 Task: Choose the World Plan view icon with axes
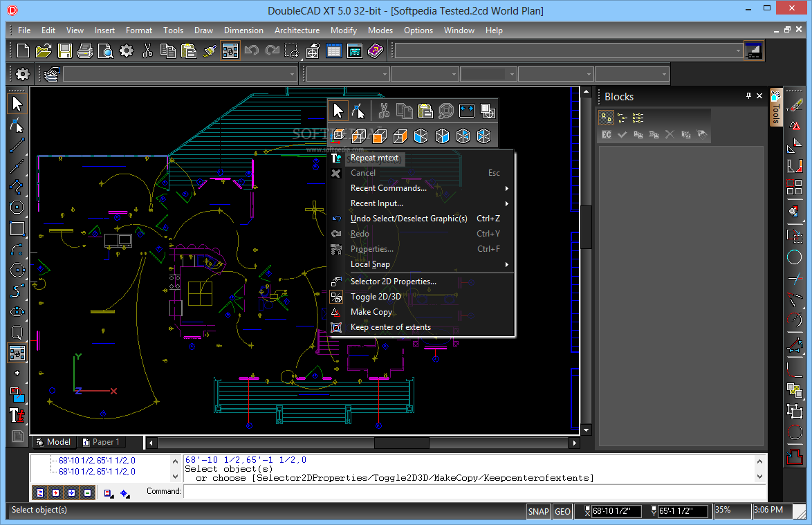pos(338,136)
